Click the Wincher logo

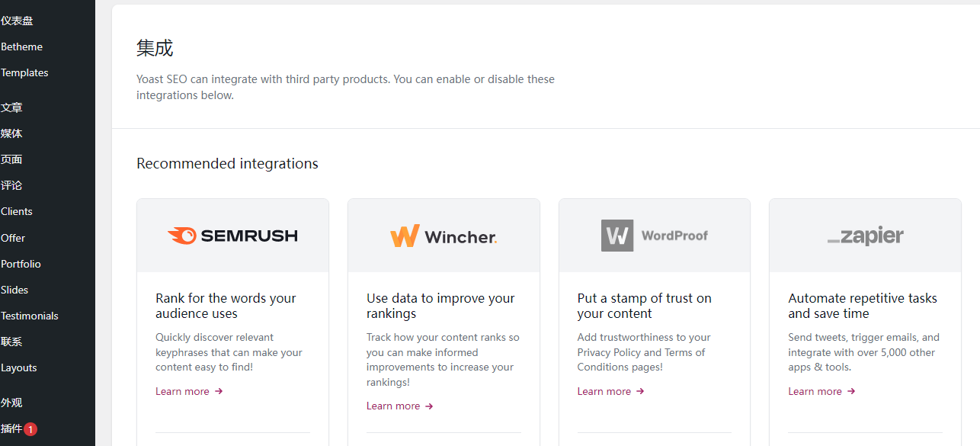point(444,236)
